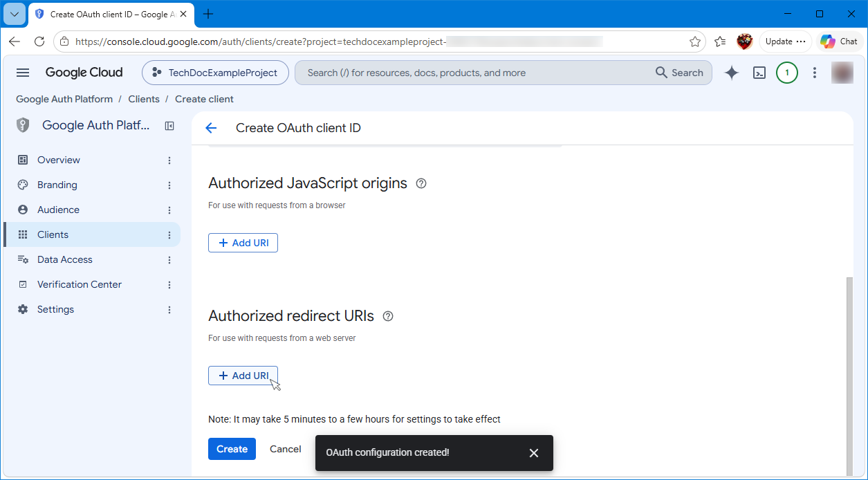Open the TechDocExampleProject project picker

pos(215,73)
